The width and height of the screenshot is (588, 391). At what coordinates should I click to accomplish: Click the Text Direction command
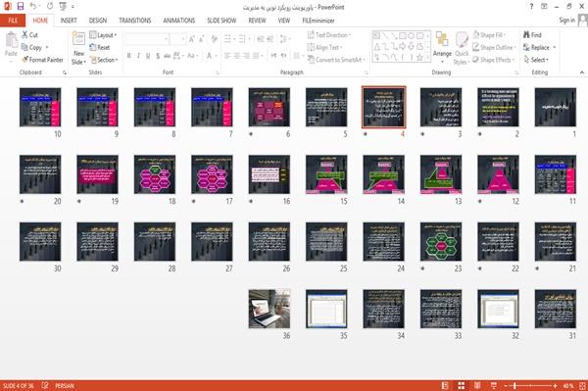point(329,35)
